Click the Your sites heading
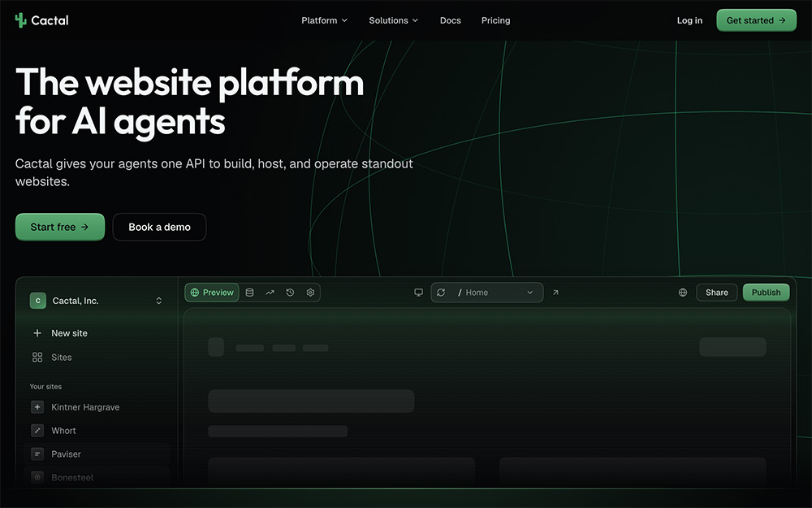Screen dimensions: 812x508 (45, 387)
